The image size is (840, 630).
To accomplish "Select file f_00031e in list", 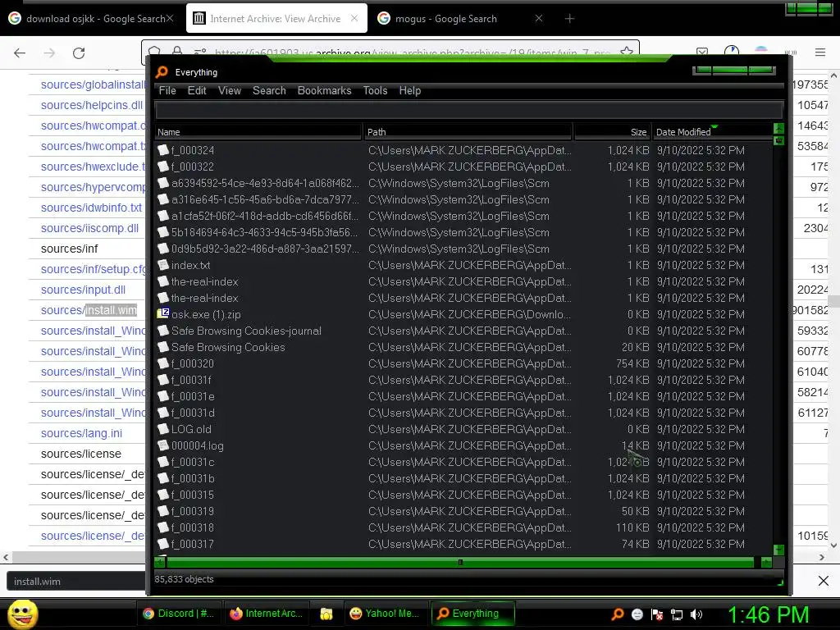I will (193, 396).
